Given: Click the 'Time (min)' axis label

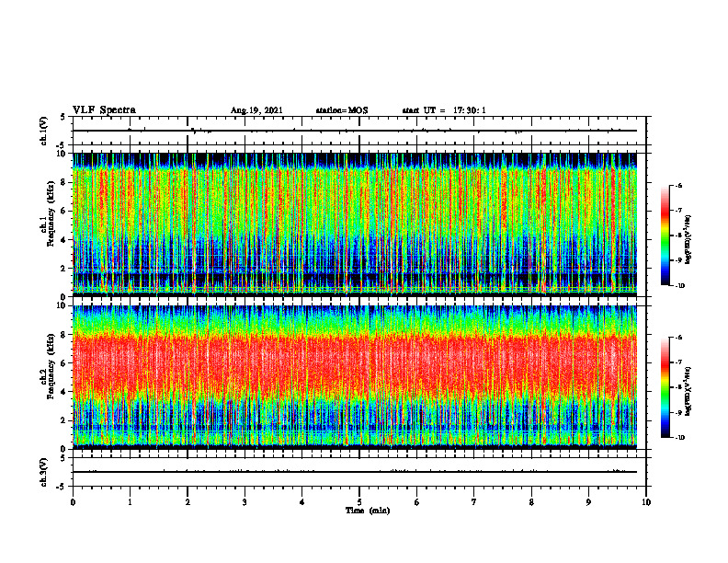Looking at the screenshot, I should point(368,511).
